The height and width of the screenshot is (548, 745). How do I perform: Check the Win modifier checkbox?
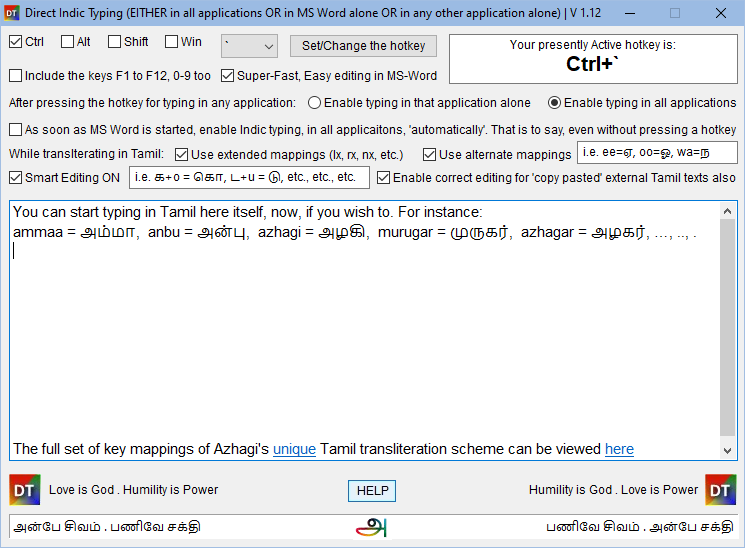171,42
